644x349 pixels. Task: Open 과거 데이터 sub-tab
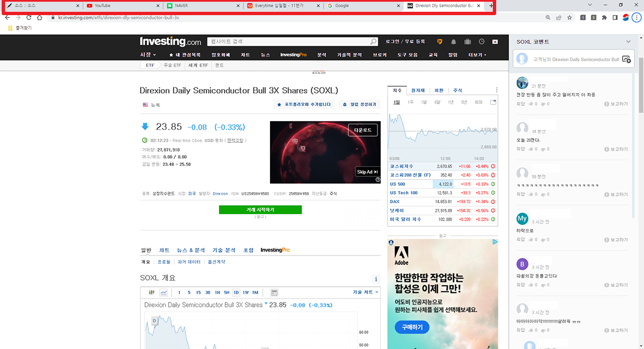pyautogui.click(x=189, y=262)
